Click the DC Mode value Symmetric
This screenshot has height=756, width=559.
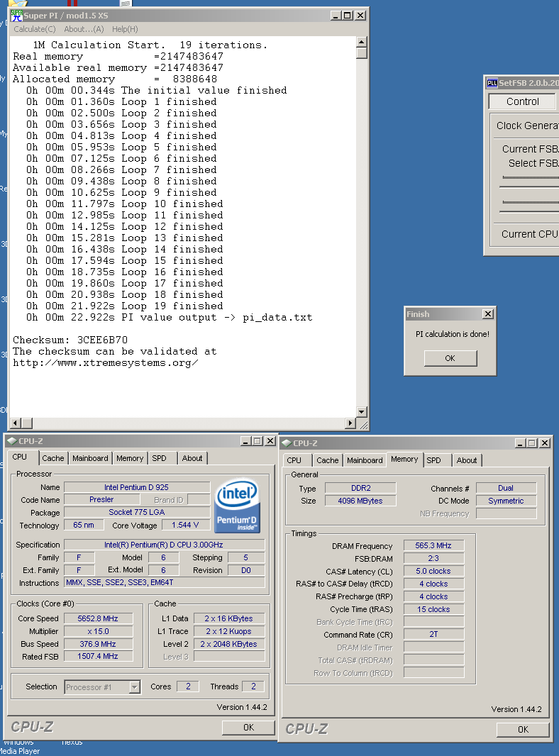click(x=506, y=501)
